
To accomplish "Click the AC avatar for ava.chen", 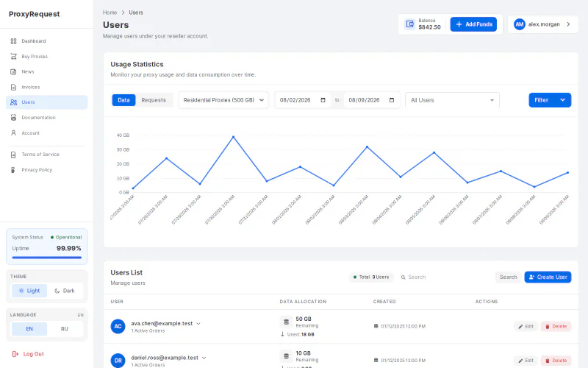I will (x=118, y=326).
